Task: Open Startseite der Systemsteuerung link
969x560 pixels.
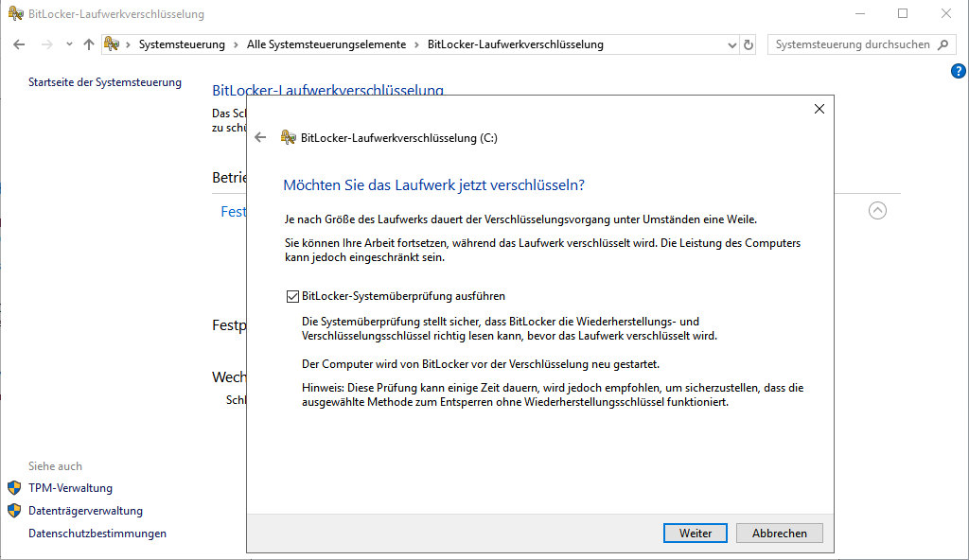Action: (x=105, y=82)
